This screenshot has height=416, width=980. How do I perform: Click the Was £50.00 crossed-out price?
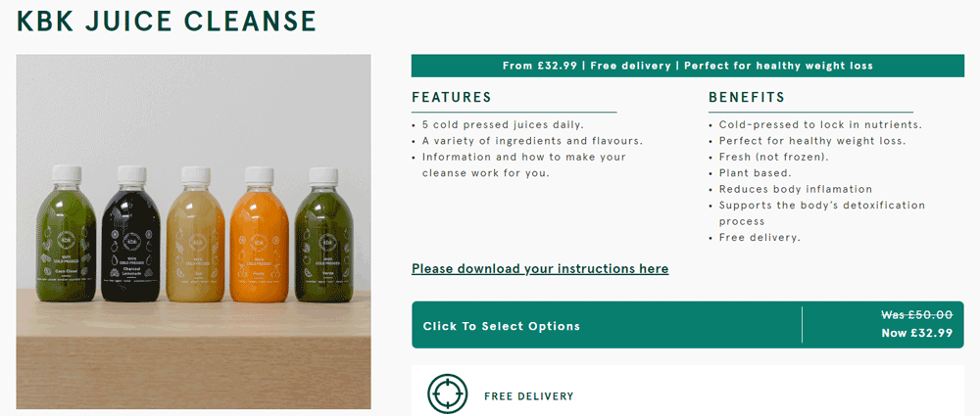click(917, 315)
